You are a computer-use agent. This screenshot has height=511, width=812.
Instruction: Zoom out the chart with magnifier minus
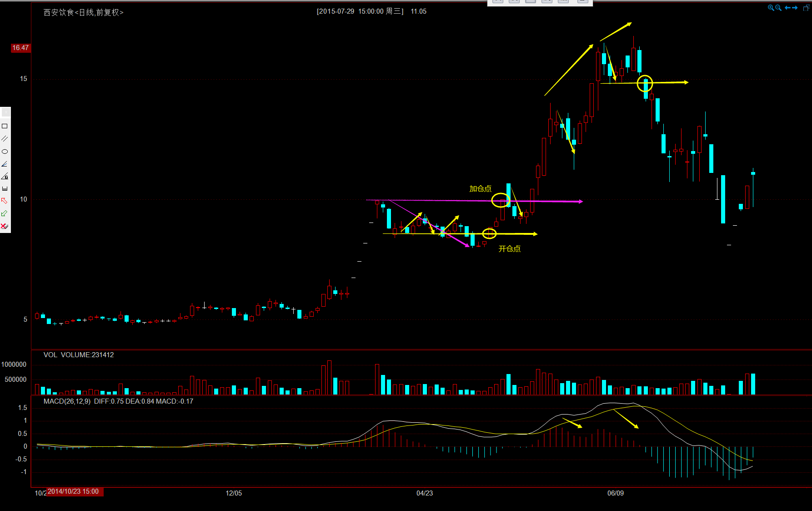point(778,8)
